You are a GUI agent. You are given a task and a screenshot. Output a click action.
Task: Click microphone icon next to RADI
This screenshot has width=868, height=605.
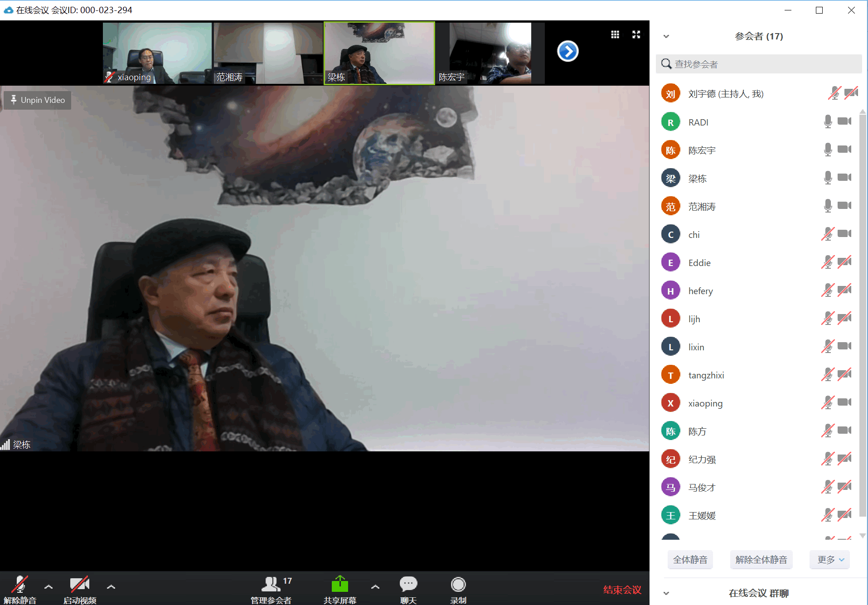click(828, 121)
